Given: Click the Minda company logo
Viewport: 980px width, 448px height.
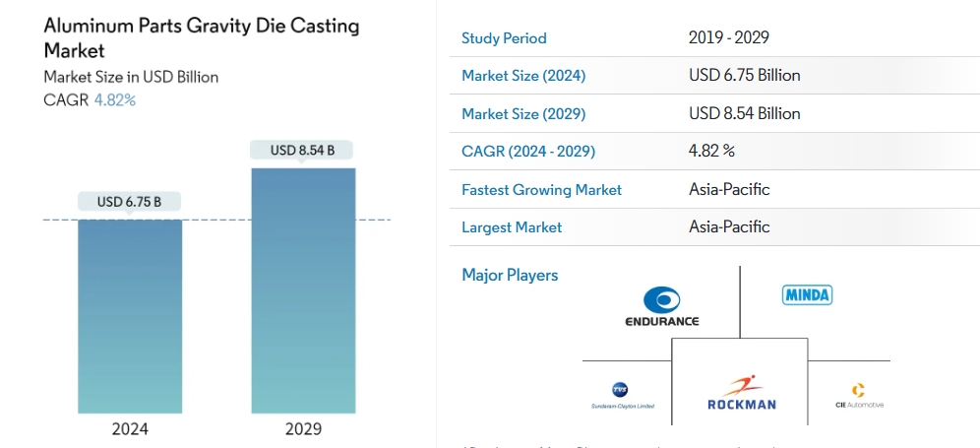Looking at the screenshot, I should (x=807, y=294).
